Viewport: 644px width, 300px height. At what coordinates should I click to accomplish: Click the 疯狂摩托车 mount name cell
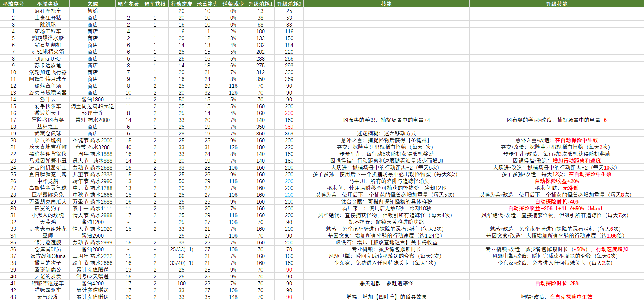48,11
